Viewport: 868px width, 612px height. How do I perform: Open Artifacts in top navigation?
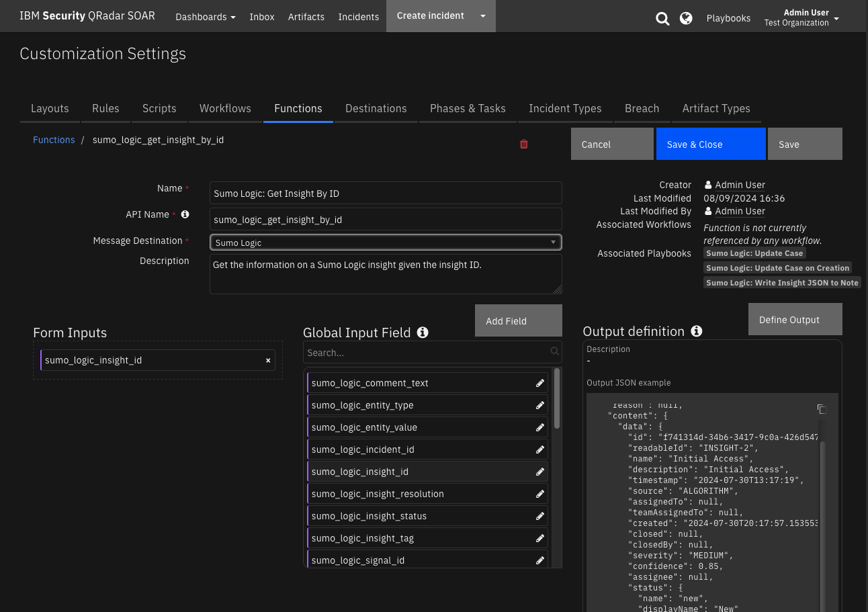pyautogui.click(x=306, y=17)
